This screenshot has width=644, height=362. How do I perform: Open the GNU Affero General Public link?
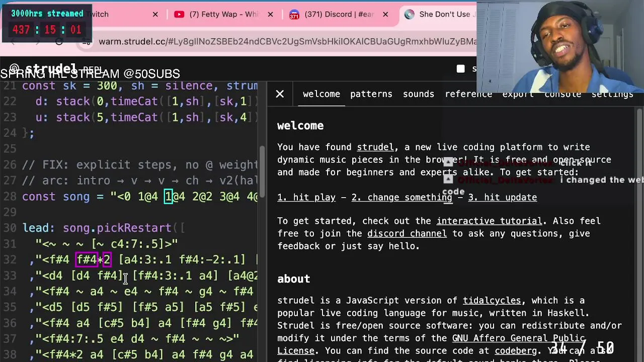click(x=518, y=338)
